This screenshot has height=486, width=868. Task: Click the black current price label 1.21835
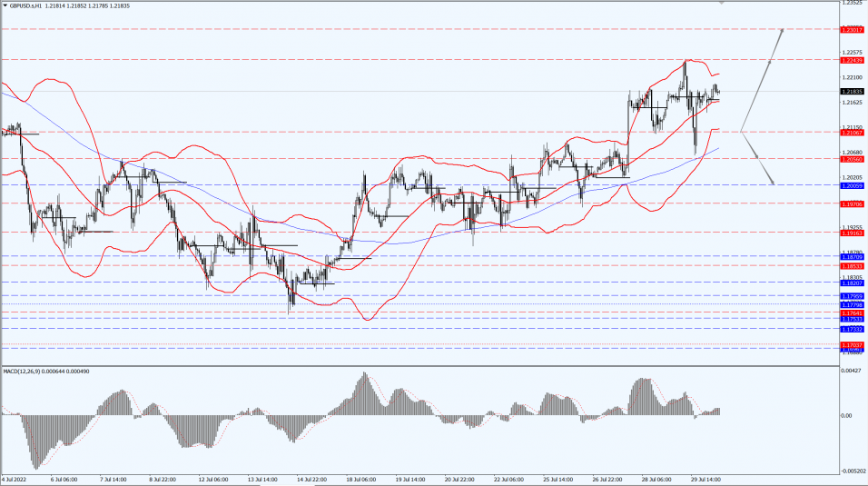[852, 92]
